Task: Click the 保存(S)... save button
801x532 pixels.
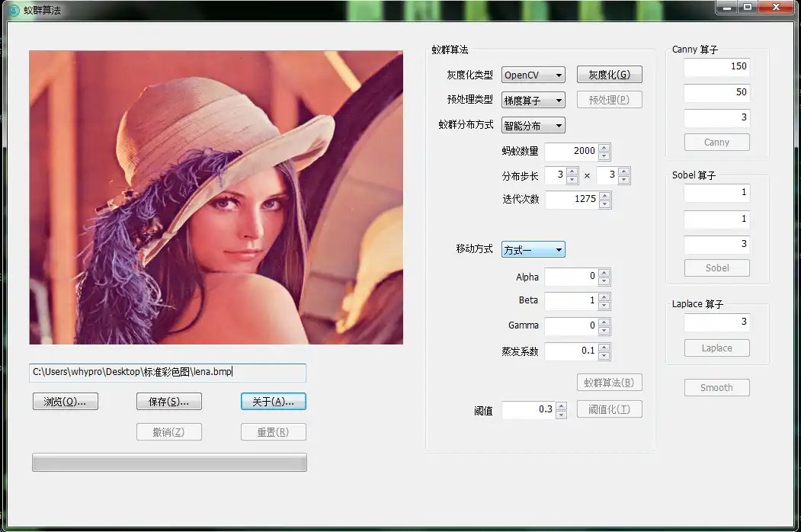Action: click(x=168, y=401)
